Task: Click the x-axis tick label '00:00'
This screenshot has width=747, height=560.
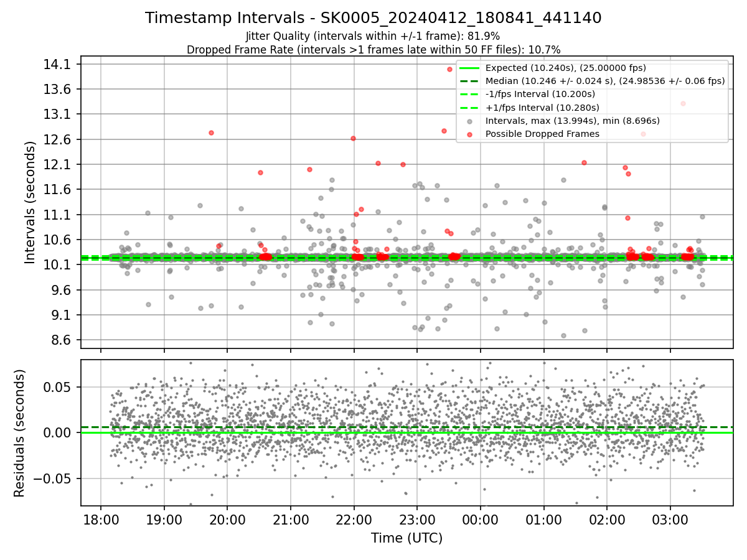Action: coord(481,519)
